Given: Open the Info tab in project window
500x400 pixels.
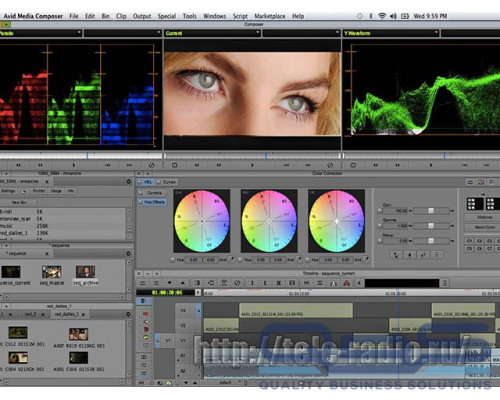Looking at the screenshot, I should coord(71,191).
